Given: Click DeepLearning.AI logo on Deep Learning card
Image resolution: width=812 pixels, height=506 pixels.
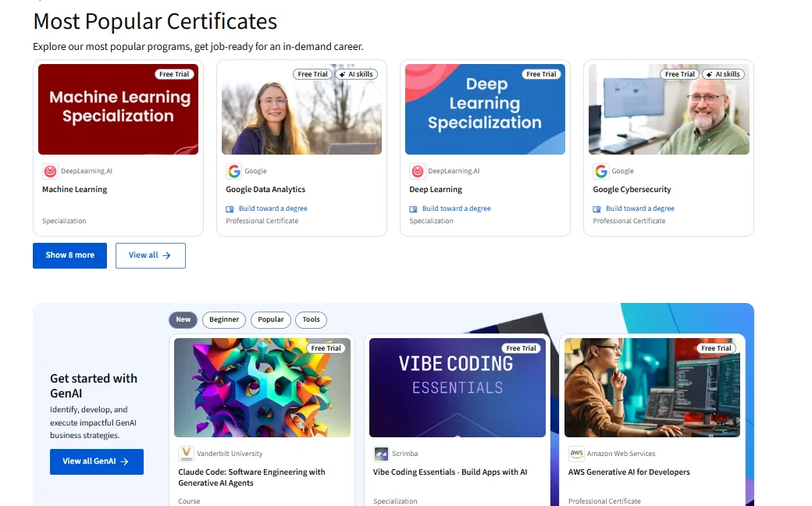Looking at the screenshot, I should click(x=417, y=171).
